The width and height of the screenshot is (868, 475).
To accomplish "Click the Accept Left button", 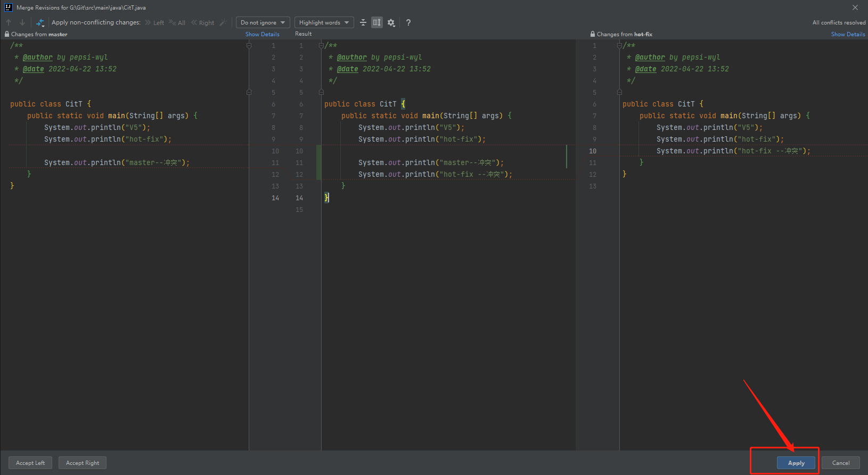I will 30,463.
